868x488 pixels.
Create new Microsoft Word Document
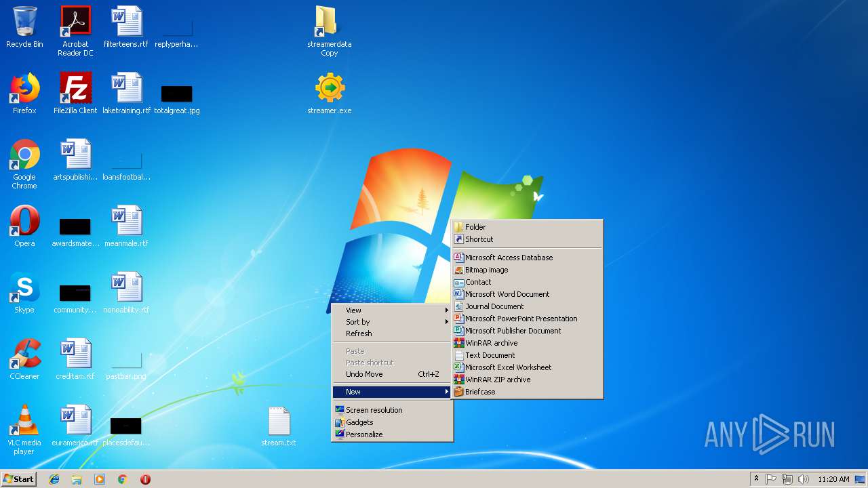point(527,294)
